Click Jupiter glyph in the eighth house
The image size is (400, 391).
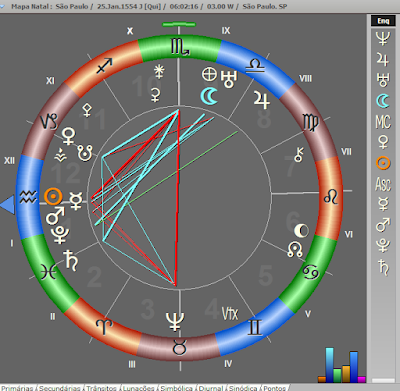tap(261, 100)
